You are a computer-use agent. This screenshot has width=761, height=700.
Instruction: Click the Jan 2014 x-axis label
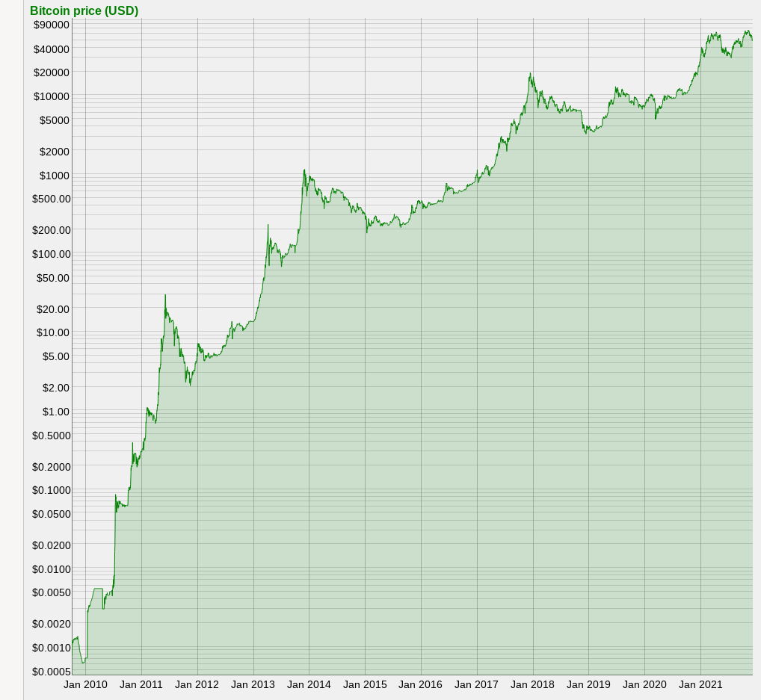tap(309, 685)
